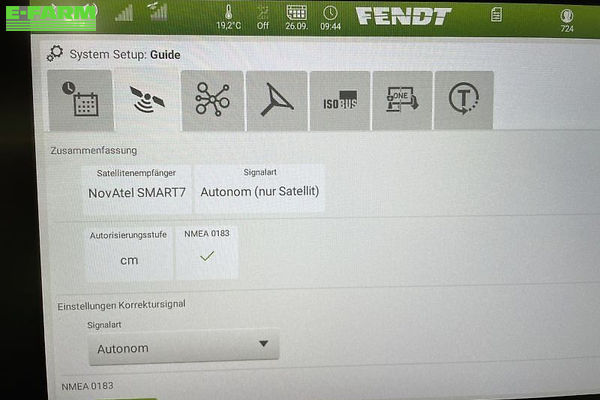Open the calendar date 26.09. indicator
This screenshot has width=600, height=400.
[x=297, y=18]
